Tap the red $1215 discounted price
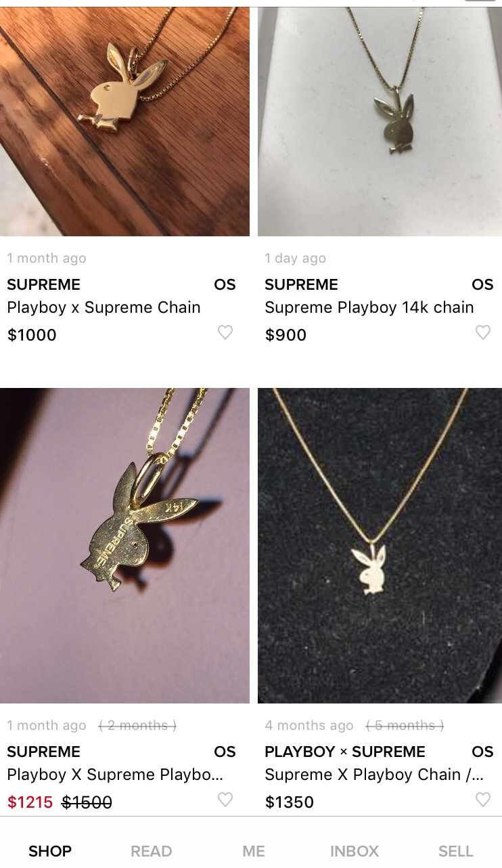502x868 pixels. click(x=30, y=802)
